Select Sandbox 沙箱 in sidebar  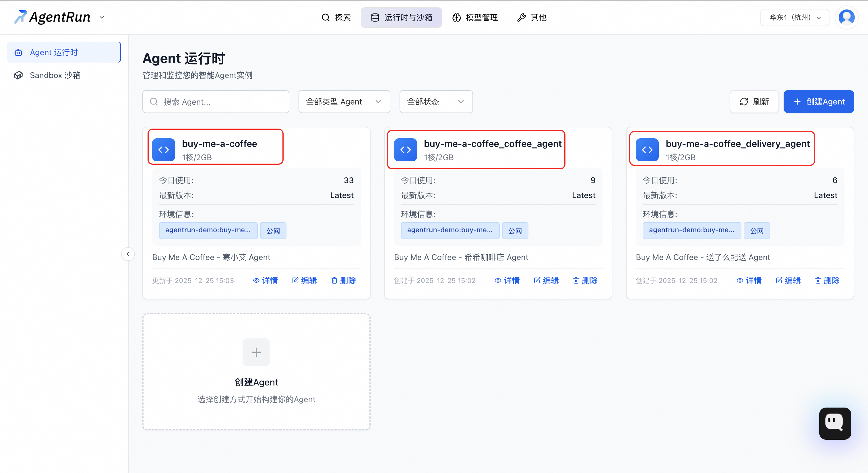(x=55, y=75)
